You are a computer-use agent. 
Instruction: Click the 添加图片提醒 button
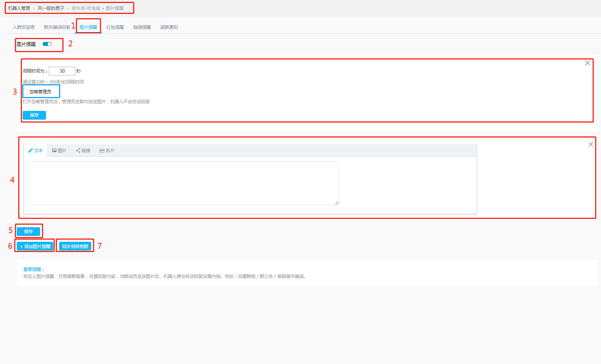(x=35, y=247)
